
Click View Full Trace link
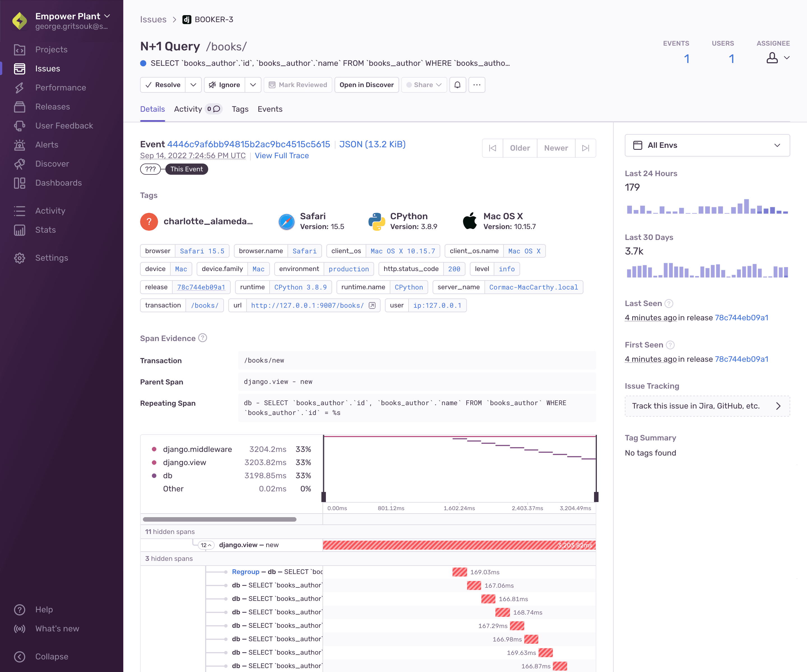(282, 155)
